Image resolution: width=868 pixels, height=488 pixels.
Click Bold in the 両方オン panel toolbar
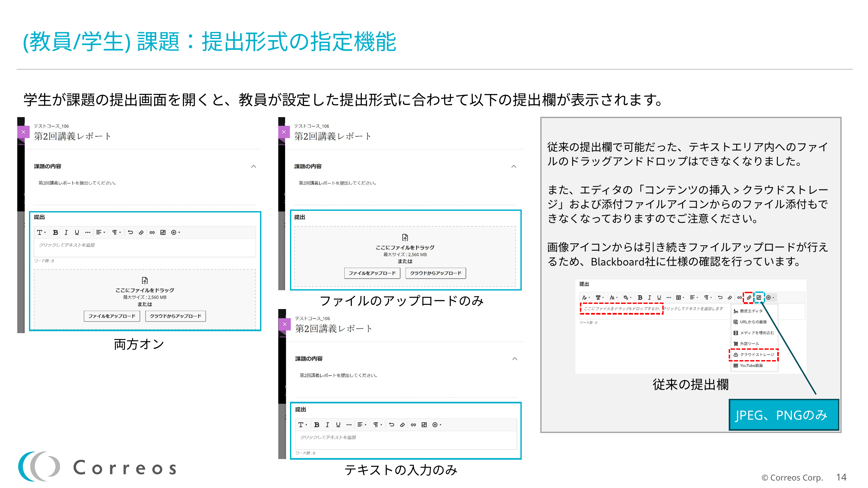(x=56, y=232)
